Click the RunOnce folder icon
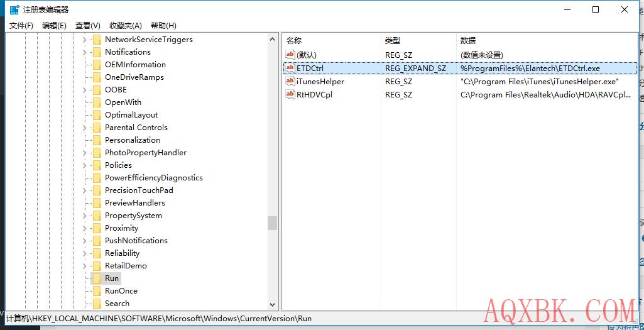The width and height of the screenshot is (644, 330). 97,291
